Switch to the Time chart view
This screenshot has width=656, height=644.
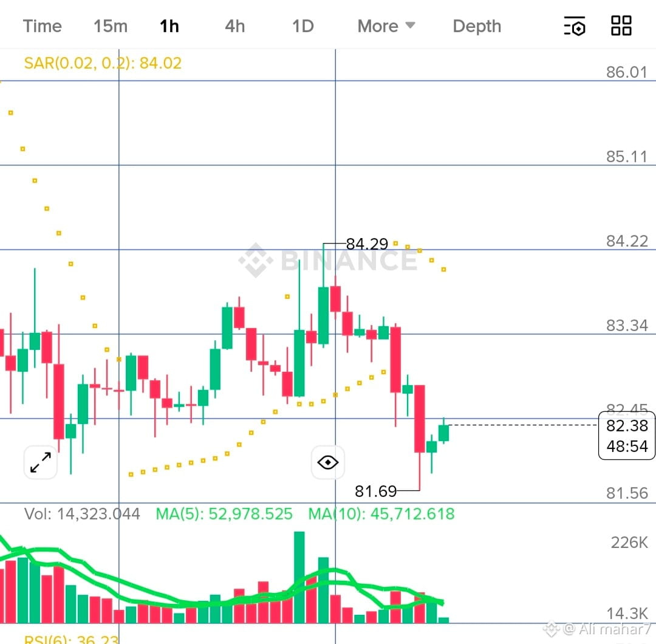43,26
